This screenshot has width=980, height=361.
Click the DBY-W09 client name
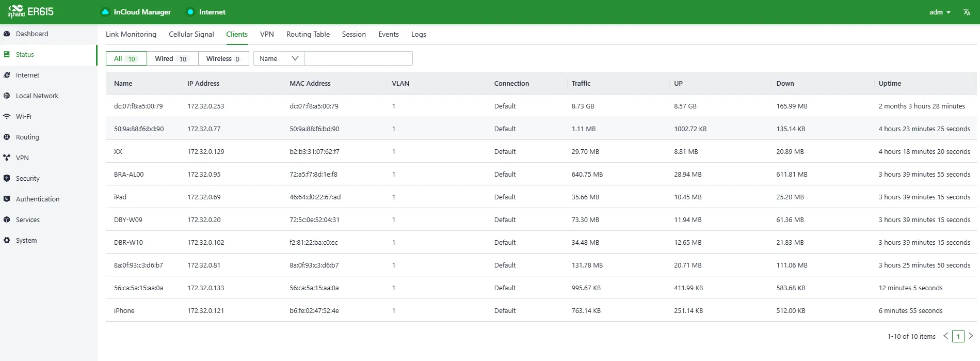[x=128, y=219]
